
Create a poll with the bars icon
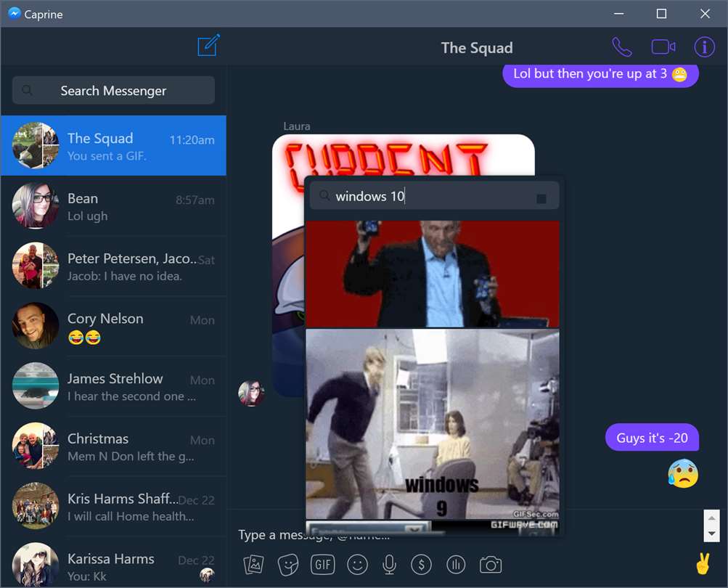coord(456,565)
